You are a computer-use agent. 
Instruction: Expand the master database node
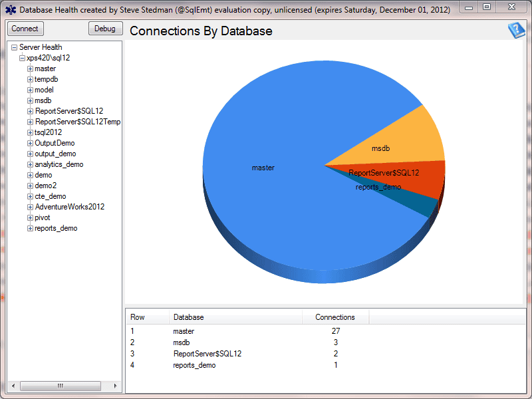tap(30, 69)
